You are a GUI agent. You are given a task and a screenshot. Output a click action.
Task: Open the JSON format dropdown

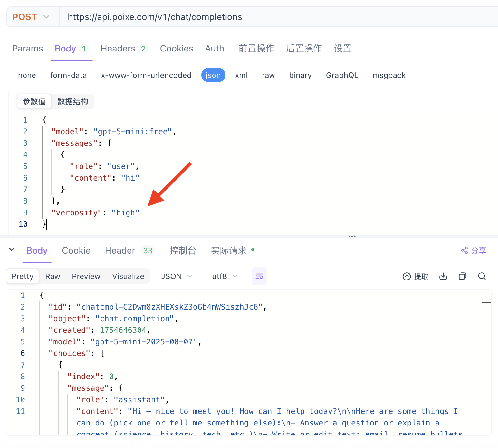[x=177, y=276]
